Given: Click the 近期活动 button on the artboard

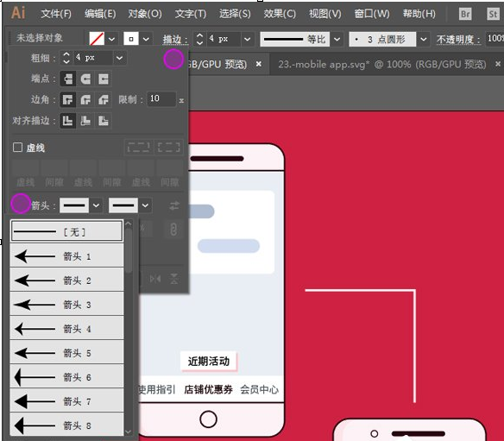Looking at the screenshot, I should (209, 361).
